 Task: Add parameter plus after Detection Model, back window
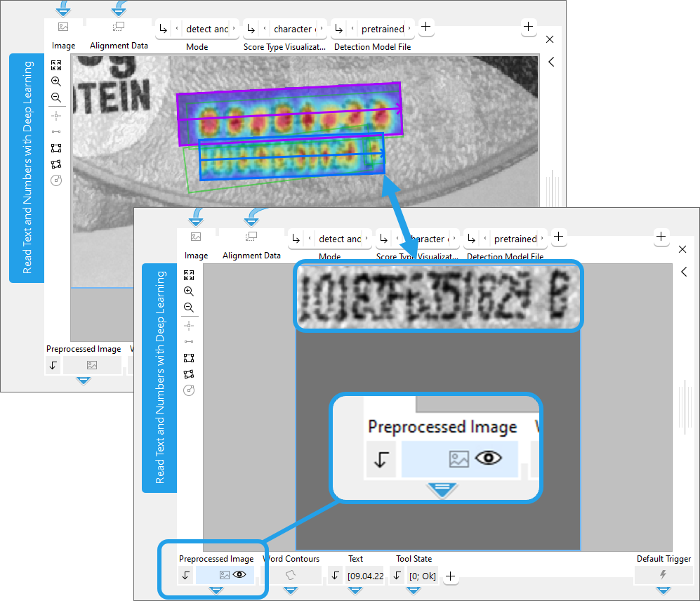point(426,27)
